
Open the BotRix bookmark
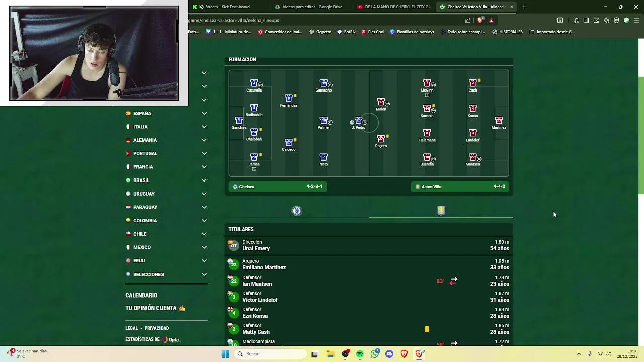(346, 32)
